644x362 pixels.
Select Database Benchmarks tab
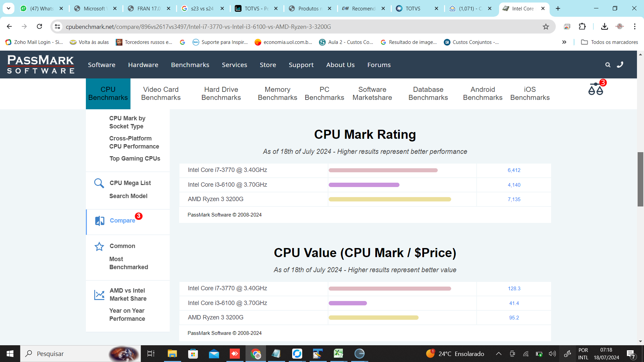click(428, 94)
